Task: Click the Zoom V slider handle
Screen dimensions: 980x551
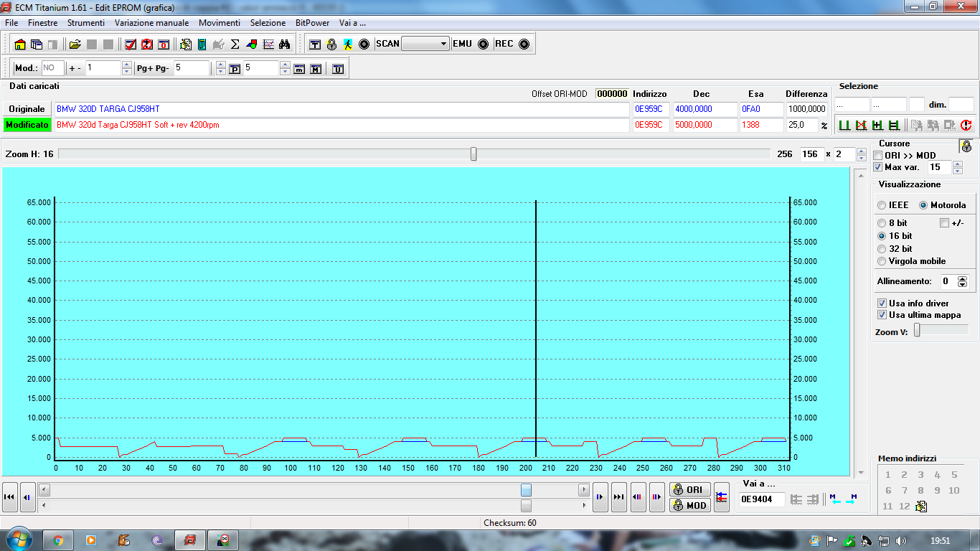Action: click(916, 330)
